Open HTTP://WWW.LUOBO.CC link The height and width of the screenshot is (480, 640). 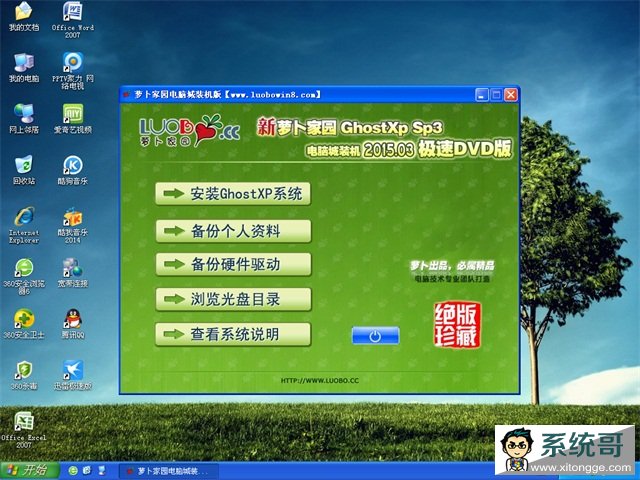click(320, 380)
